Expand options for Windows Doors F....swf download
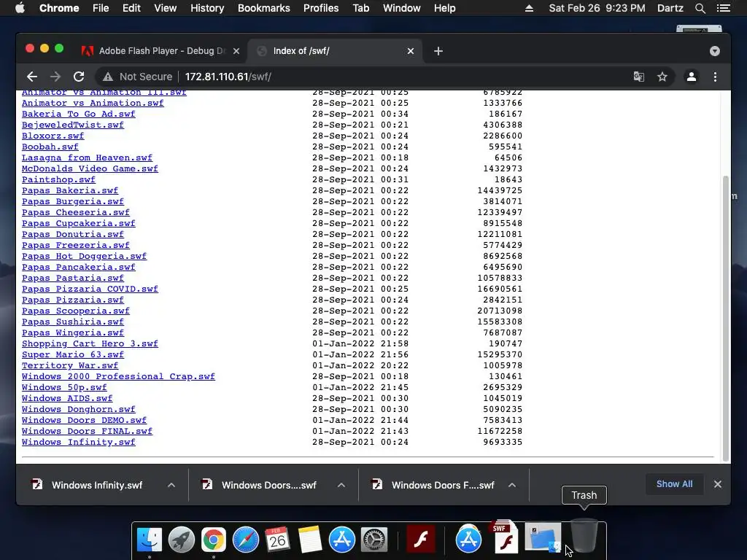Image resolution: width=747 pixels, height=560 pixels. click(511, 485)
